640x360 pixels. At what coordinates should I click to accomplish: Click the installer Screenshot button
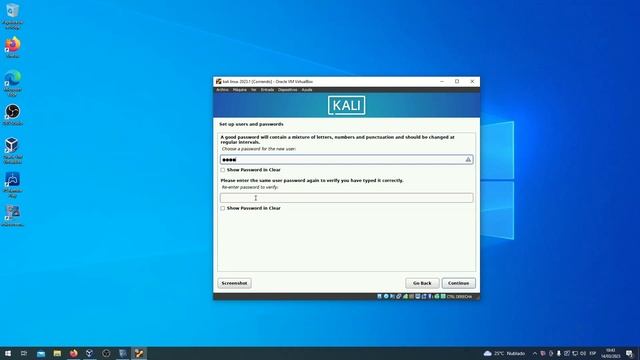[234, 283]
